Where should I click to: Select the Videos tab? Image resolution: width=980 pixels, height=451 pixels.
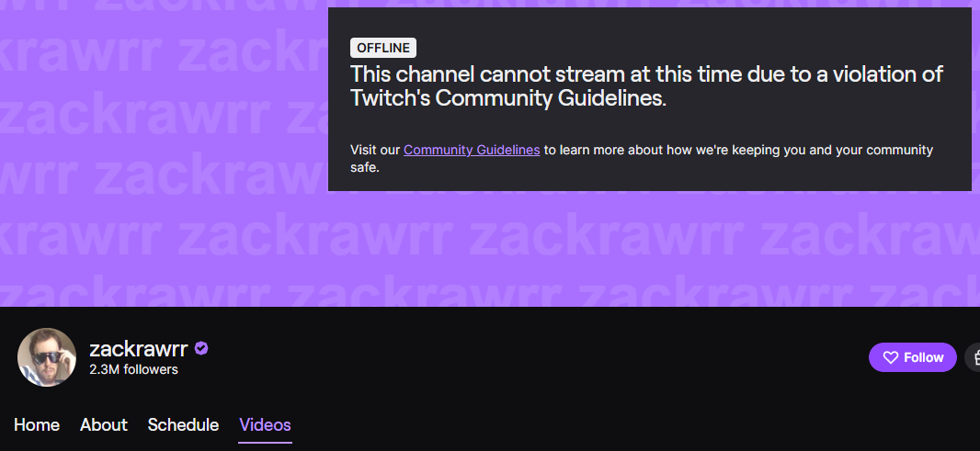[x=265, y=424]
